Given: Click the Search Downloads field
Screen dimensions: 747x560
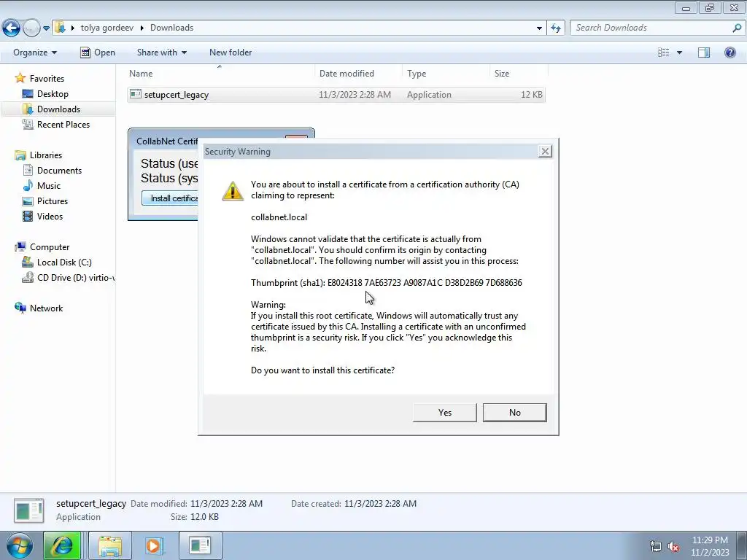Looking at the screenshot, I should (651, 28).
